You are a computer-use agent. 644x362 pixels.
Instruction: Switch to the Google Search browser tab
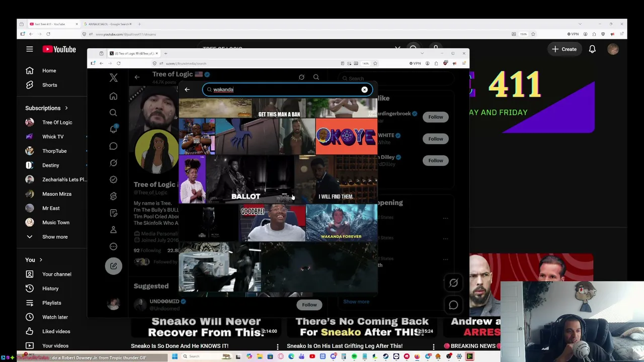(108, 24)
